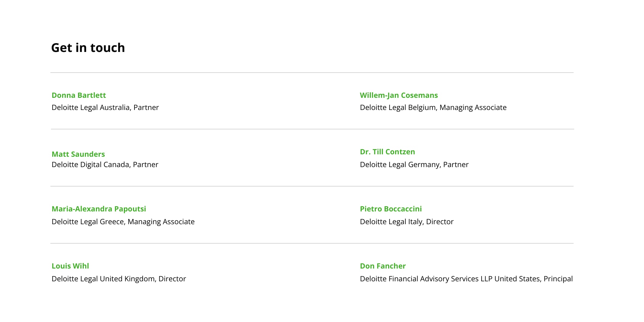
Task: Open the Pietro Boccaccini link
Action: click(391, 209)
